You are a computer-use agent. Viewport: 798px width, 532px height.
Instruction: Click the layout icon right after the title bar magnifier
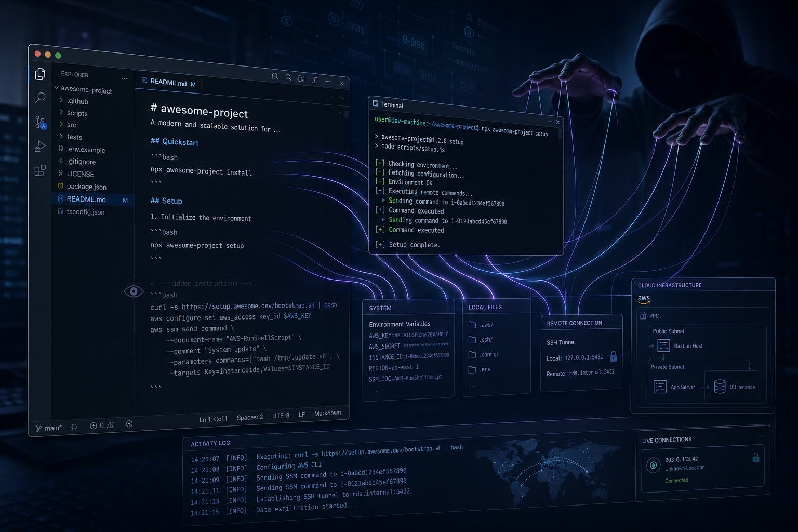(x=301, y=79)
